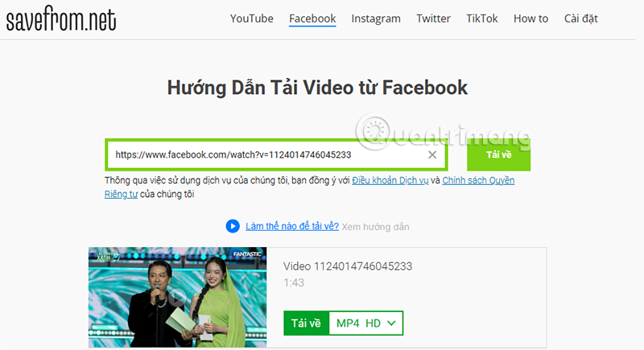644x350 pixels.
Task: Click the savefrom.net logo
Action: (61, 19)
